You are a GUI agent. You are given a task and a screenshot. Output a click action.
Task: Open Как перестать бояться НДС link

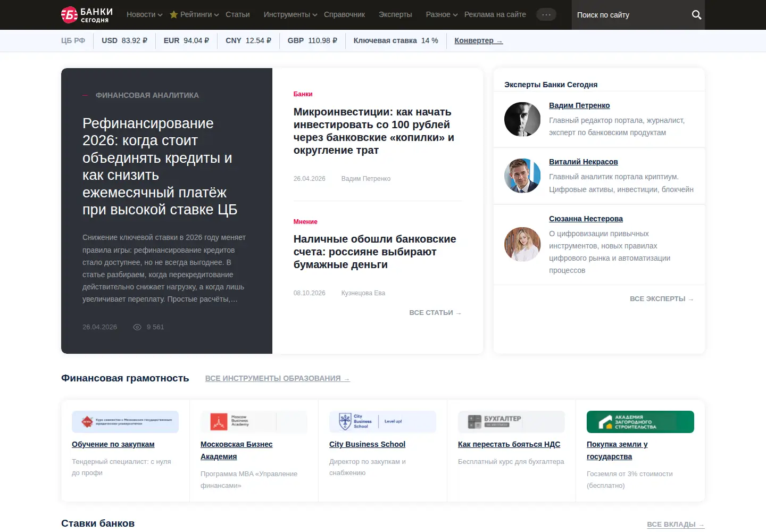tap(509, 444)
